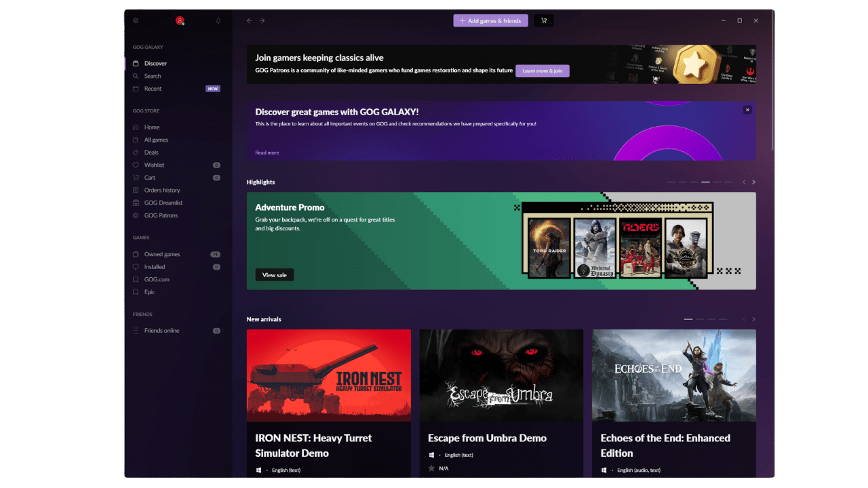Click the Friends online list icon
868x488 pixels.
(x=136, y=331)
